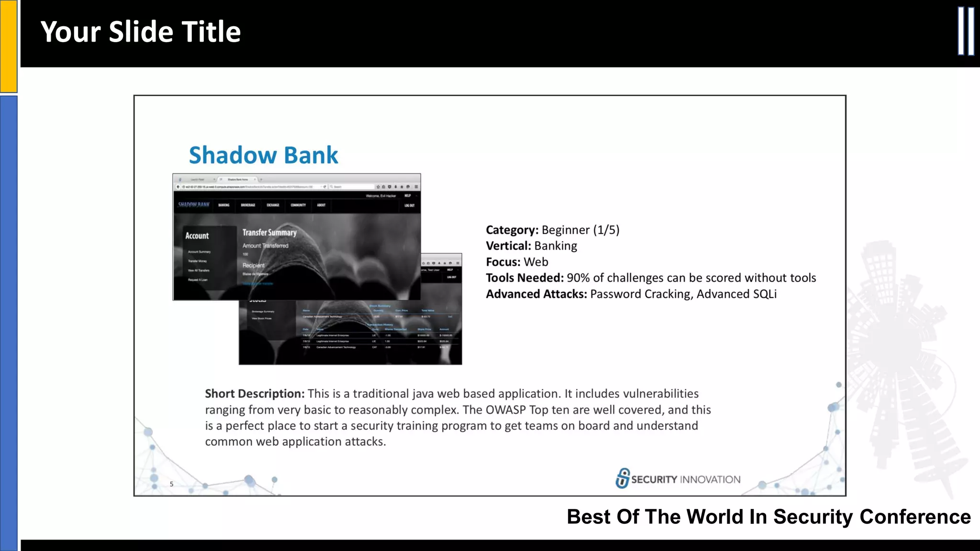Click the double vertical bar icon in header
Image resolution: width=980 pixels, height=551 pixels.
[966, 31]
